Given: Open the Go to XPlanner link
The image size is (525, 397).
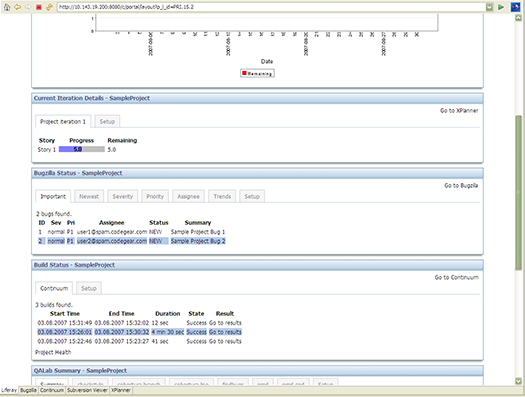Looking at the screenshot, I should tap(459, 110).
